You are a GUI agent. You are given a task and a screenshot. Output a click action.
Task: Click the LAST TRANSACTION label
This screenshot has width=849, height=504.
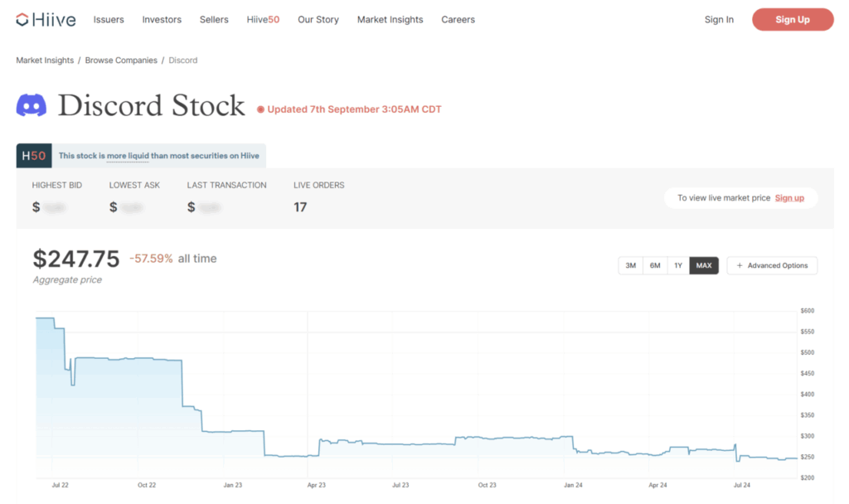[x=227, y=185]
